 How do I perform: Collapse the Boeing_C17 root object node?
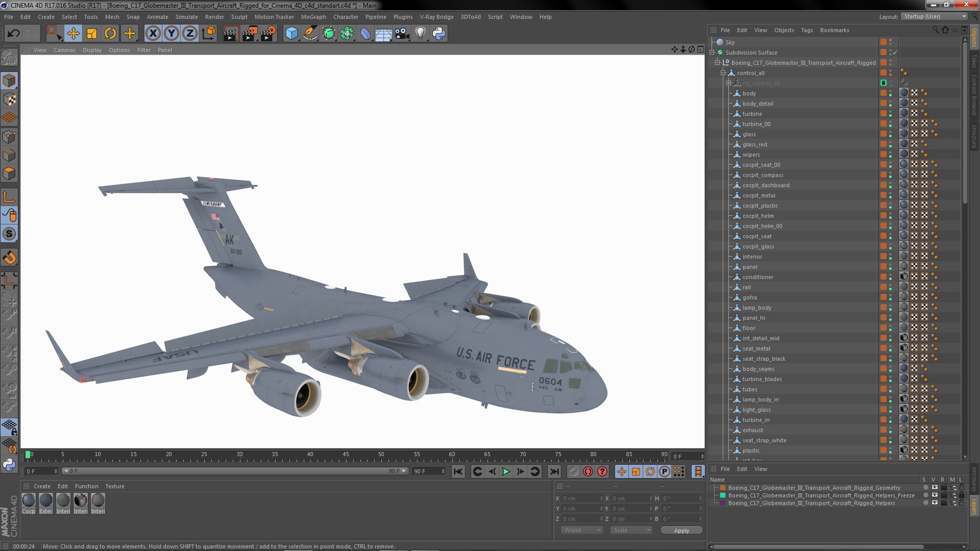[x=718, y=63]
